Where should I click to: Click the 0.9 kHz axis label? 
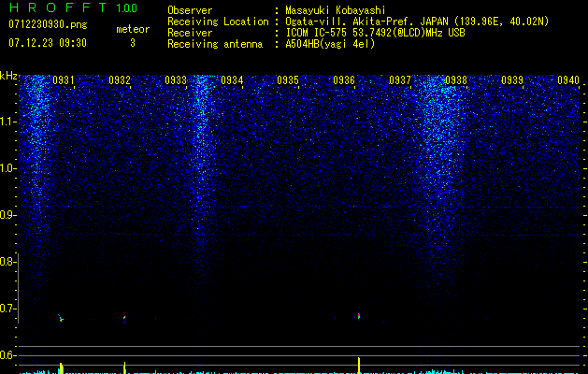pyautogui.click(x=7, y=215)
